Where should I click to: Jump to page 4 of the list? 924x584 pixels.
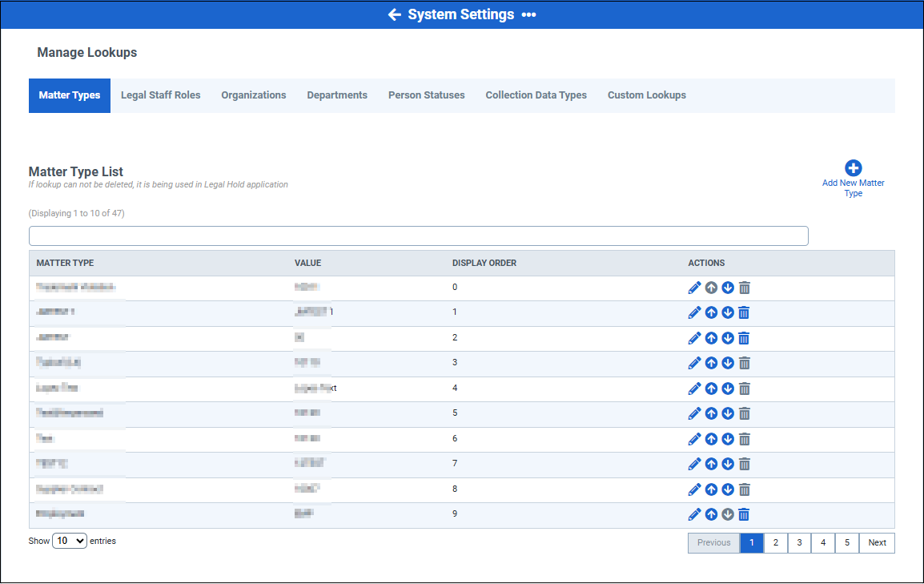point(823,543)
